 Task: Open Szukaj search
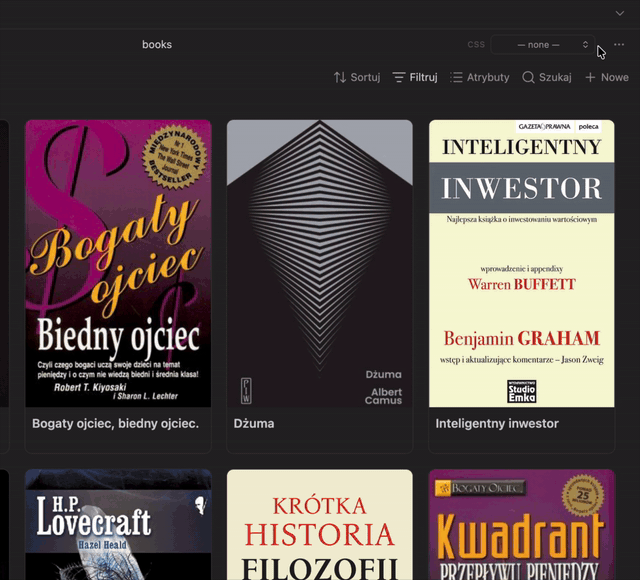coord(547,77)
